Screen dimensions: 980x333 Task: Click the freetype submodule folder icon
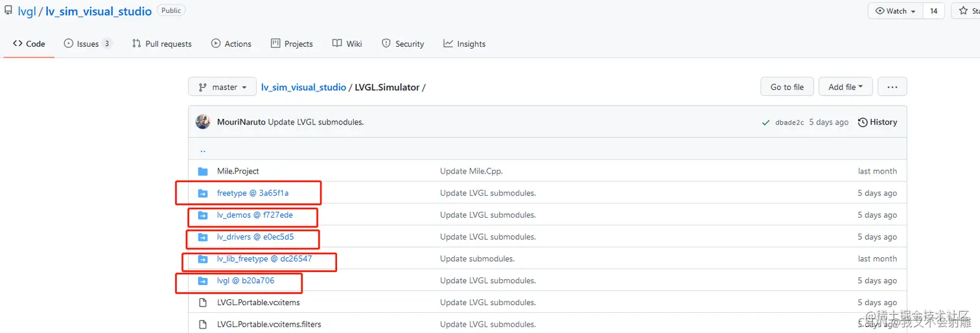click(x=203, y=193)
